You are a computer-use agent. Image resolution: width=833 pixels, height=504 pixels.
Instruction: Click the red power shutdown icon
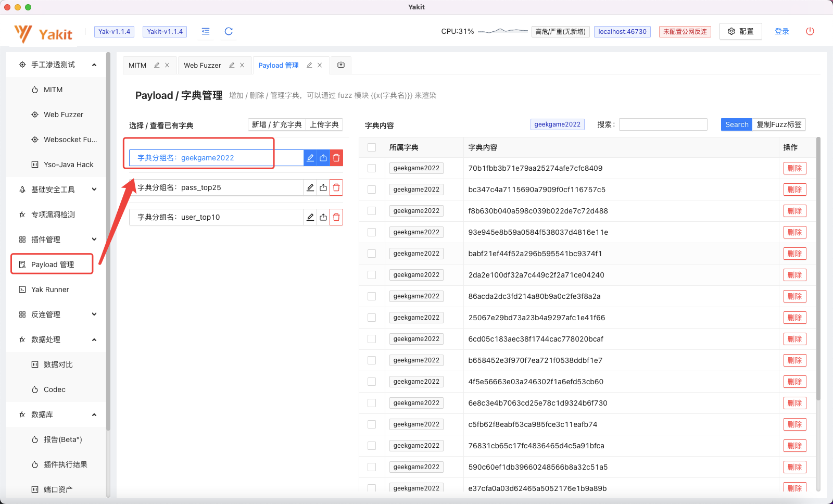point(810,31)
